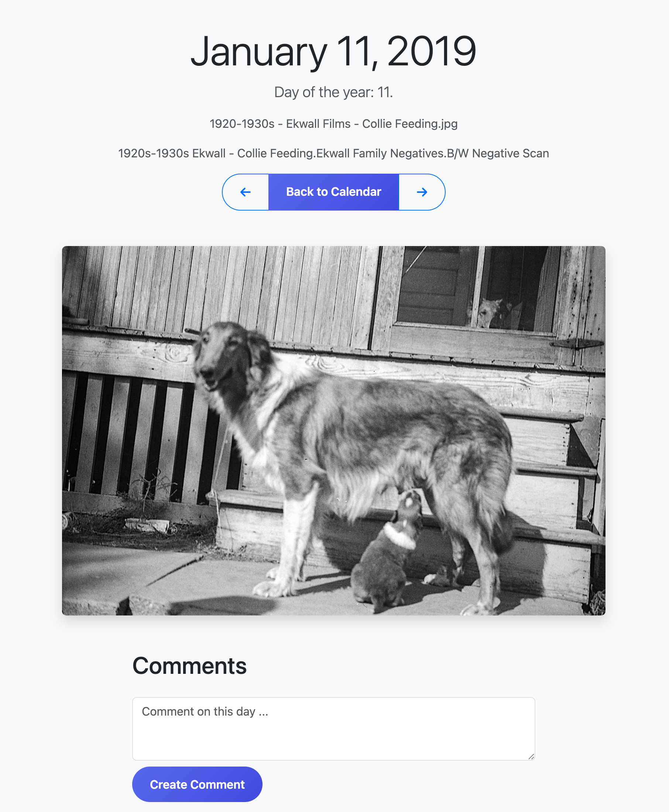Image resolution: width=669 pixels, height=812 pixels.
Task: Go to next day with right arrow
Action: [422, 192]
